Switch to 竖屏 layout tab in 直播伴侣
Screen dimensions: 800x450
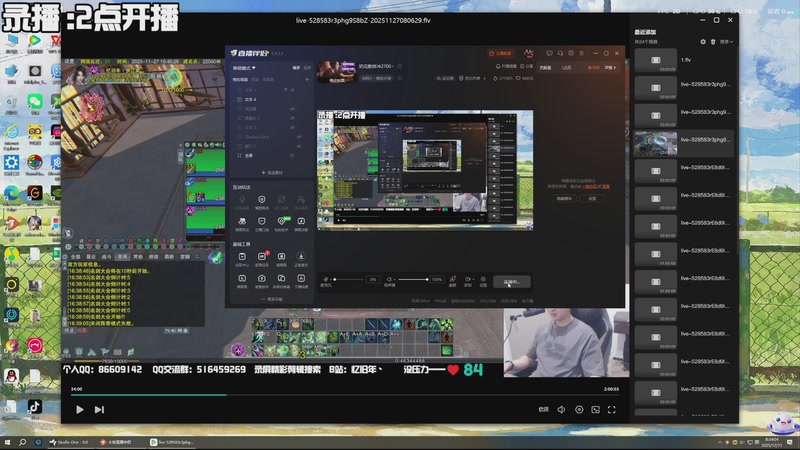coord(307,68)
